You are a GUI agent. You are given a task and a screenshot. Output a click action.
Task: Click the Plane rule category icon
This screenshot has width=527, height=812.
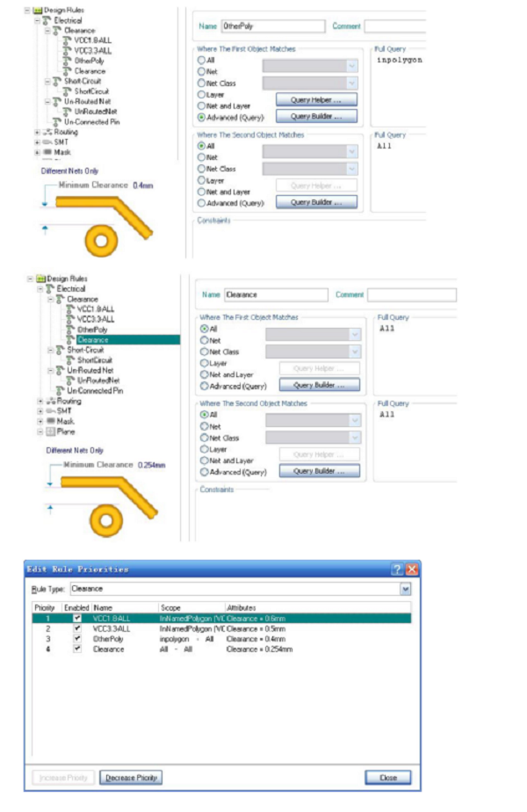pyautogui.click(x=49, y=431)
